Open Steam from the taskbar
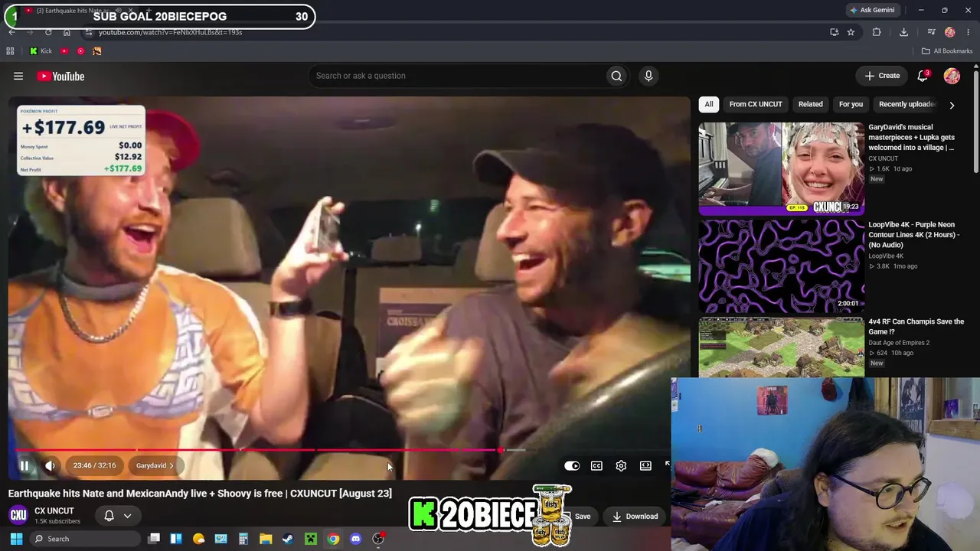Screen dimensions: 980x551 [x=288, y=539]
